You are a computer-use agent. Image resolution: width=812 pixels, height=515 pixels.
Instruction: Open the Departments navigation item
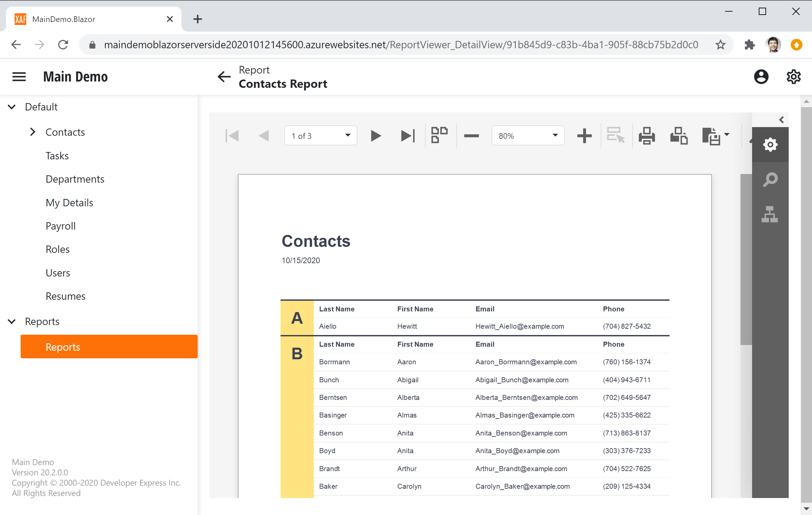point(75,179)
